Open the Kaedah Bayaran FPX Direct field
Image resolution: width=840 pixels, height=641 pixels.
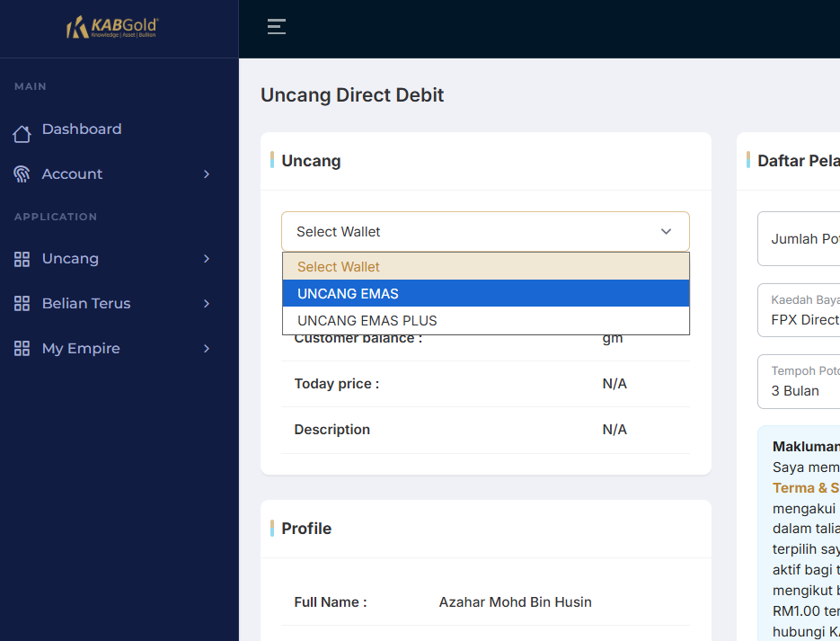[x=799, y=310]
